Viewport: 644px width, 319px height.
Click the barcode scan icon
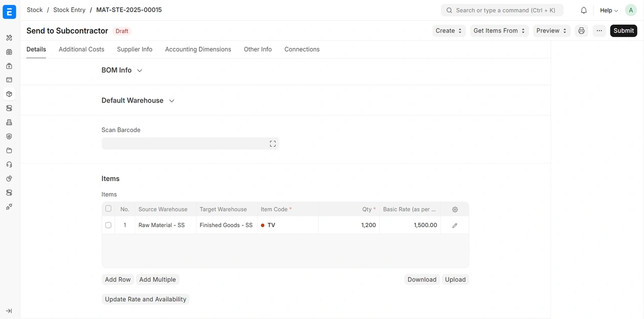pyautogui.click(x=272, y=144)
